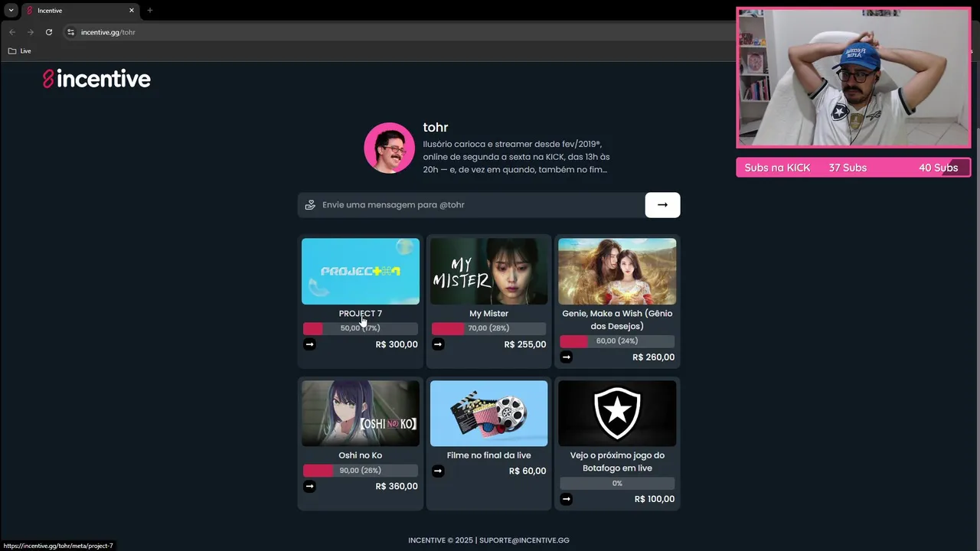The image size is (980, 551).
Task: Click the R$ 260,00 goal amount
Action: 654,357
